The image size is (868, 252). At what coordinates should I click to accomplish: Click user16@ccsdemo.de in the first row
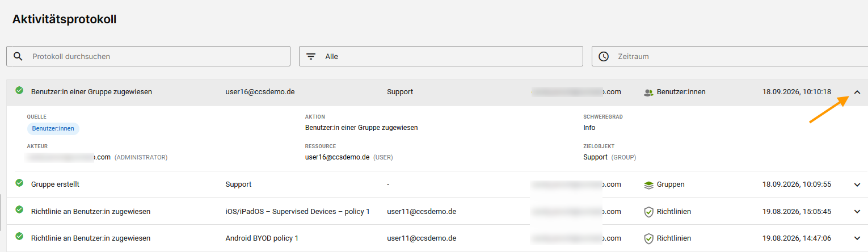click(x=260, y=91)
